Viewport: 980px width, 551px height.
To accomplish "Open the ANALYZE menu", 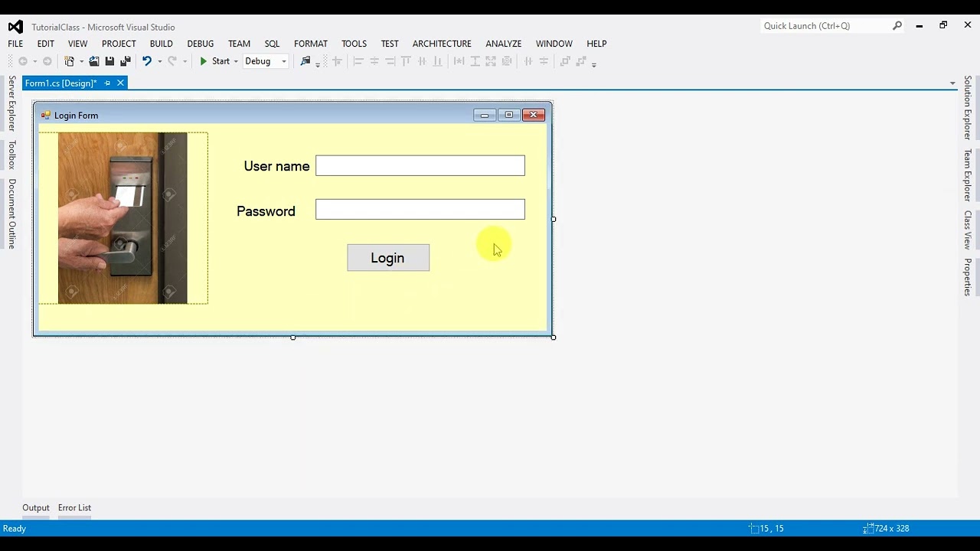I will tap(503, 44).
